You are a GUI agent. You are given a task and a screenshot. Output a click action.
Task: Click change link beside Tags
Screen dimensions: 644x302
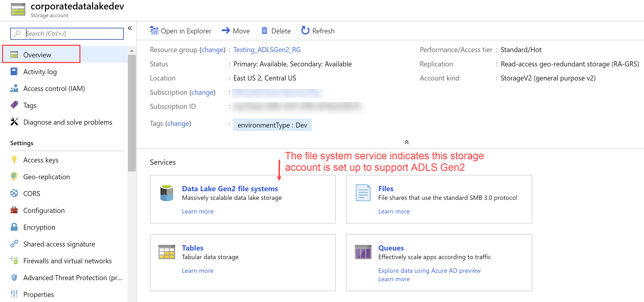(178, 123)
